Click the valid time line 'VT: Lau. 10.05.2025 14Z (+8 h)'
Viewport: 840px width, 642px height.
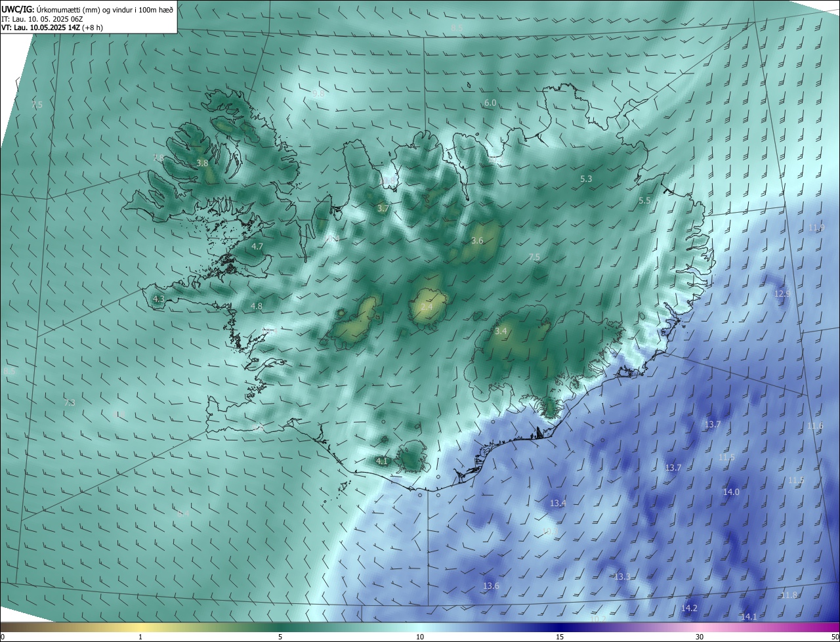[x=52, y=28]
